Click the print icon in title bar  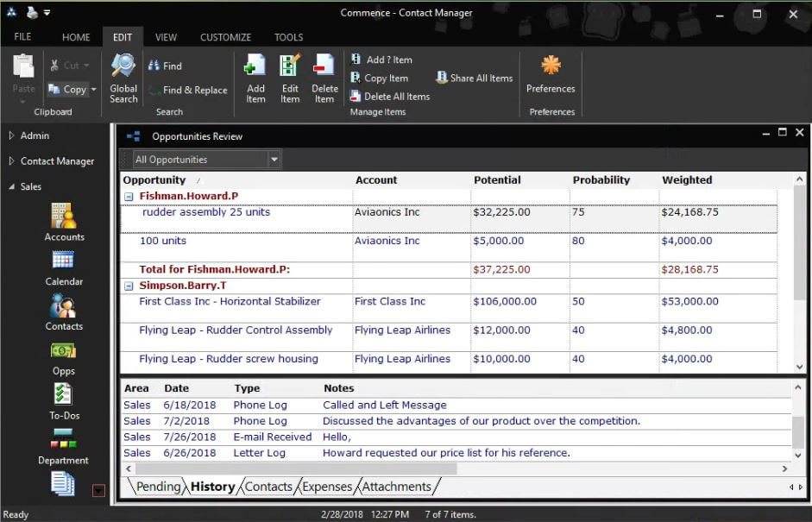(32, 12)
